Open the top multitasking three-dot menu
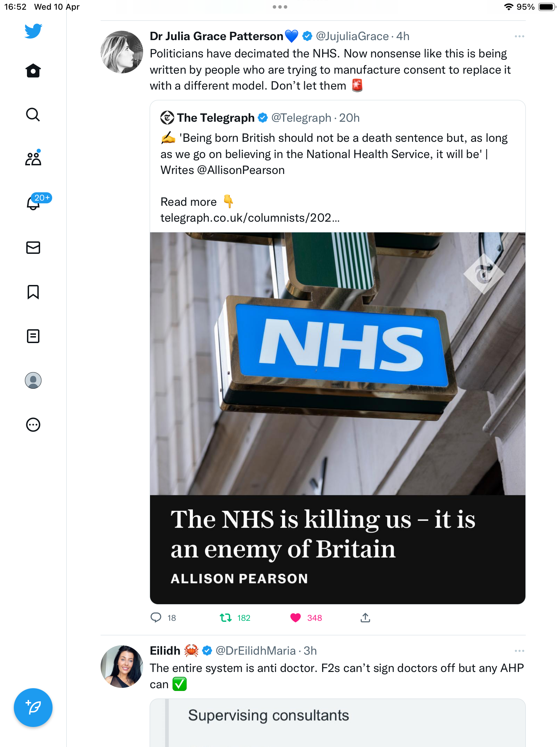The width and height of the screenshot is (560, 747). pos(280,7)
